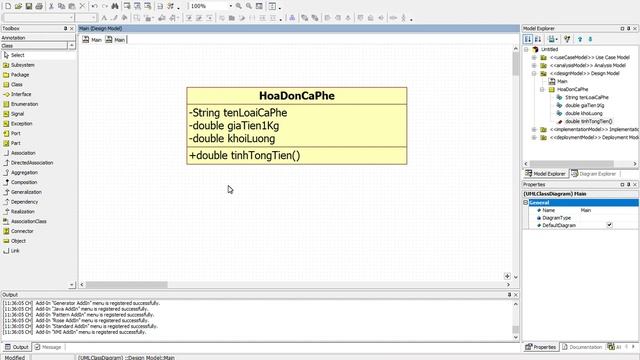The image size is (640, 360).
Task: Open a file with the Open icon
Action: click(18, 6)
